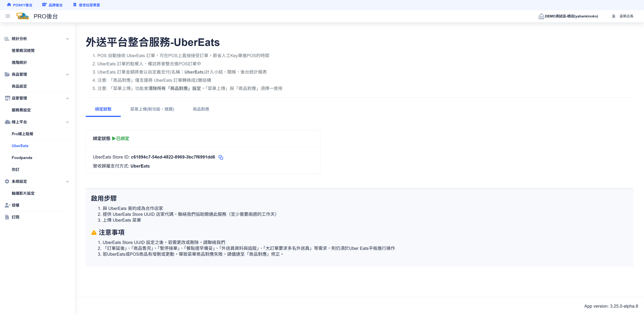This screenshot has width=644, height=315.
Task: Click the 統計分析 chart icon
Action: pyautogui.click(x=7, y=39)
